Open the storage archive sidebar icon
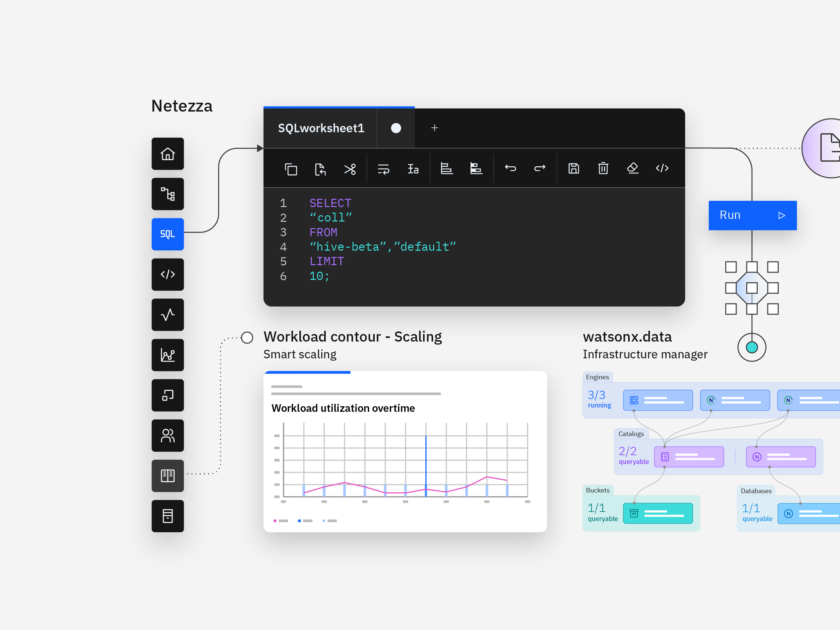Screen dimensions: 840x630 [x=167, y=516]
